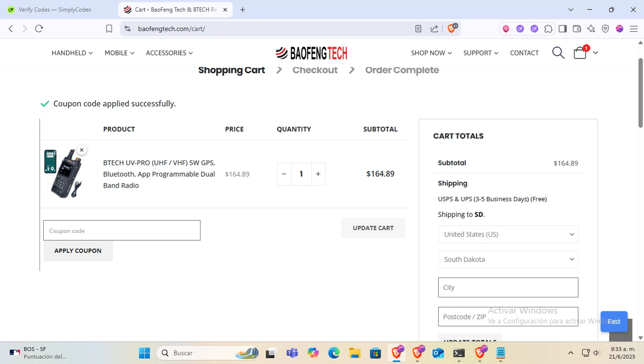Open United States (US) country dropdown
Image resolution: width=644 pixels, height=364 pixels.
click(x=508, y=234)
